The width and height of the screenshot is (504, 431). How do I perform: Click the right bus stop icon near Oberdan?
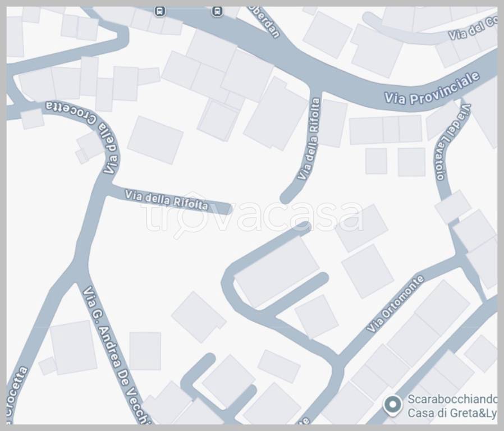(x=218, y=11)
